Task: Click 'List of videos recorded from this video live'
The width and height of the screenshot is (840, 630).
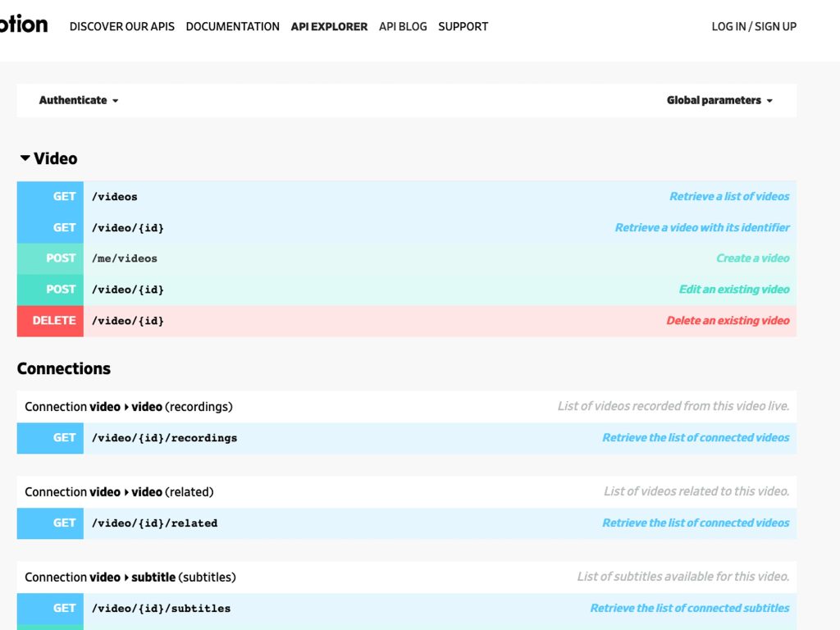Action: point(673,406)
